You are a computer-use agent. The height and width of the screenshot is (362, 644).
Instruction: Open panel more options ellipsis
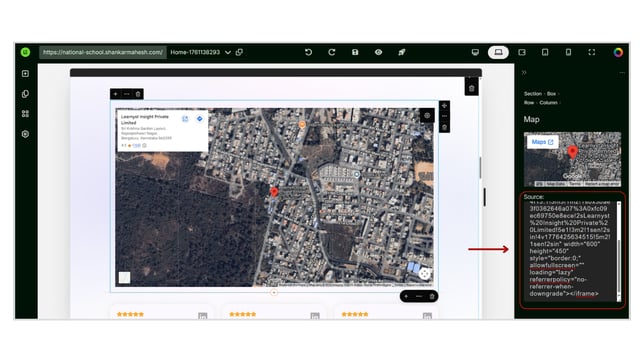click(x=622, y=73)
